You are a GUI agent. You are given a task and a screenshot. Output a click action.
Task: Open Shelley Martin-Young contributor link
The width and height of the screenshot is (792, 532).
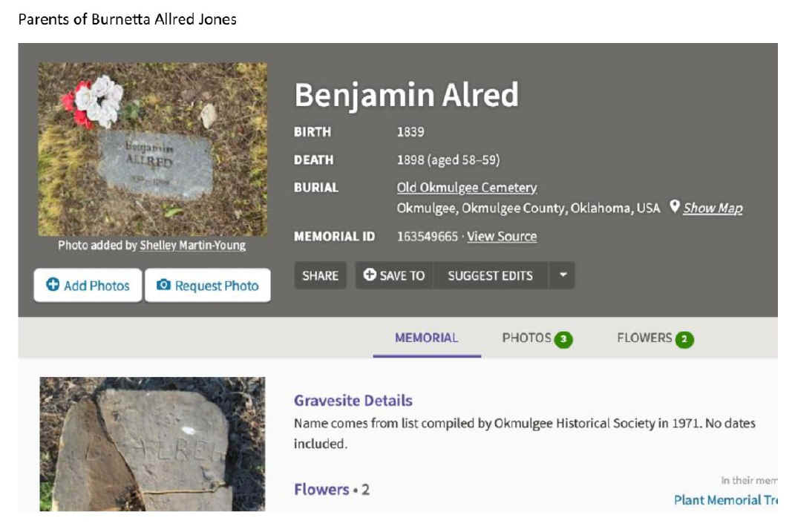[x=192, y=246]
